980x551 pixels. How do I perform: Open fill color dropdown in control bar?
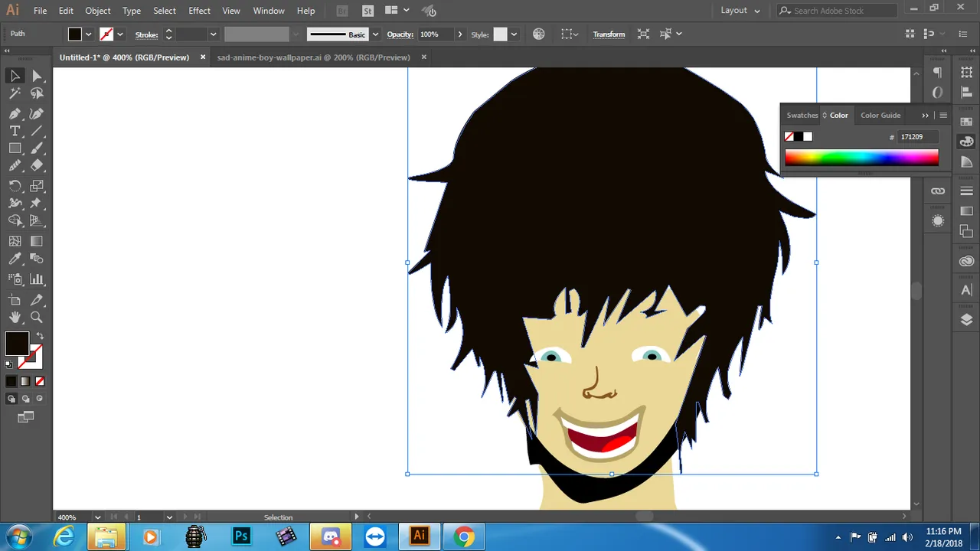tap(89, 34)
